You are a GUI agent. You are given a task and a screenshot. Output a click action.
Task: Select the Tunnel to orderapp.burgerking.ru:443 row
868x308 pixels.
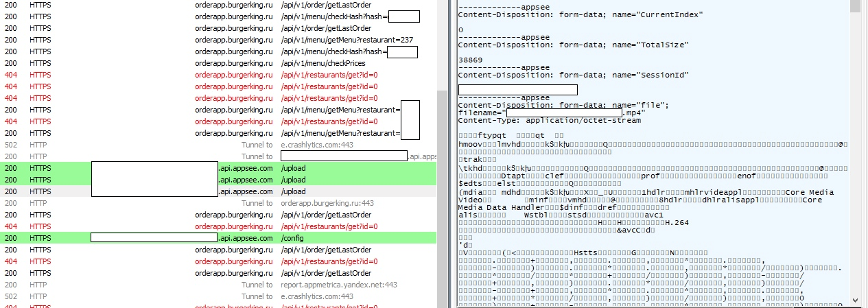pyautogui.click(x=218, y=203)
